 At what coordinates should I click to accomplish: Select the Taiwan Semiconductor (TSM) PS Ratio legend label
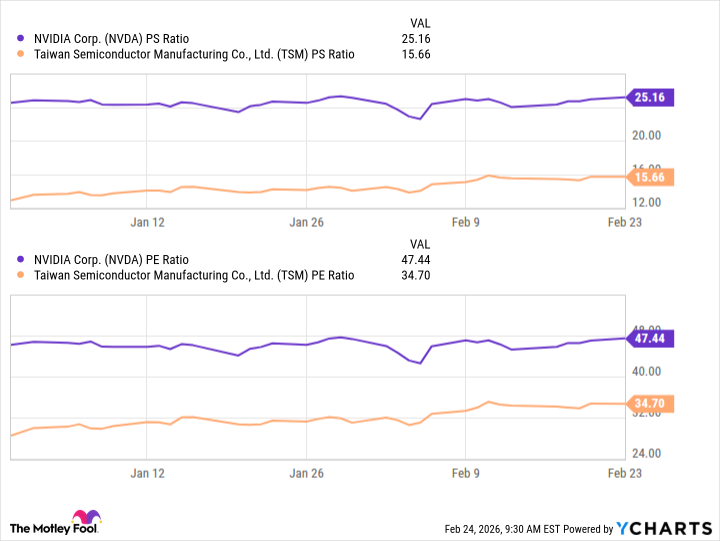(194, 55)
